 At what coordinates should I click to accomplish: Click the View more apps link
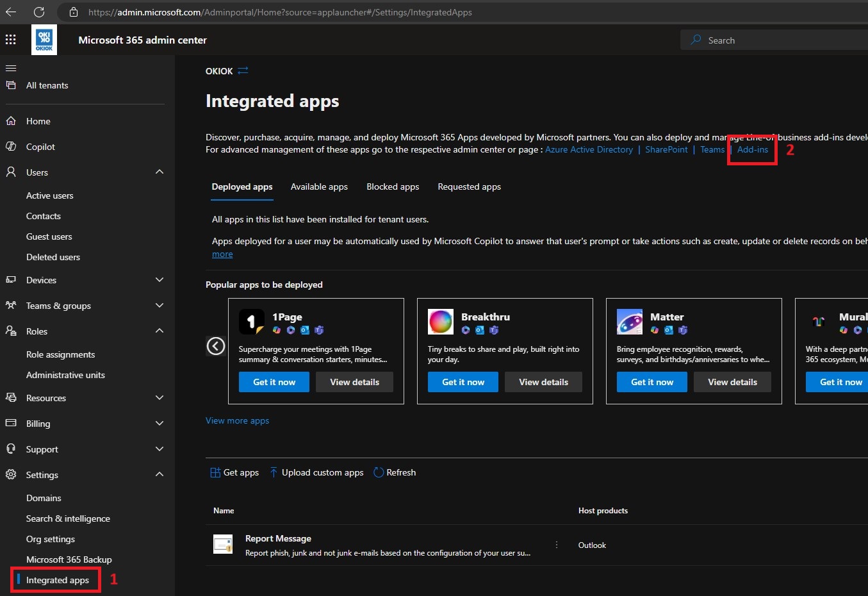coord(237,420)
